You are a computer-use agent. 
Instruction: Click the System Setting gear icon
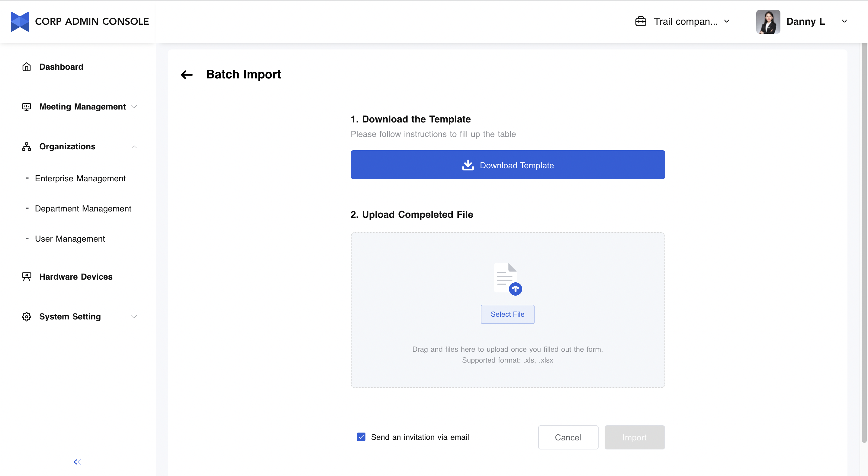(26, 316)
